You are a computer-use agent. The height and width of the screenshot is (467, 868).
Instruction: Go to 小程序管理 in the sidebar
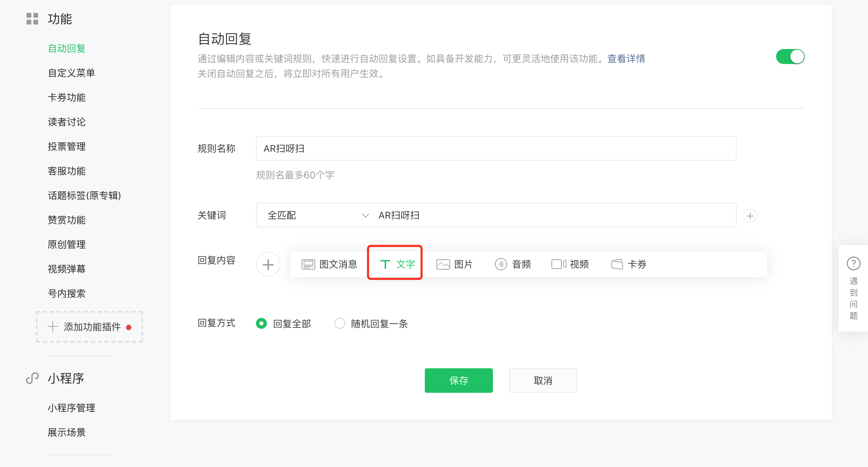point(71,408)
